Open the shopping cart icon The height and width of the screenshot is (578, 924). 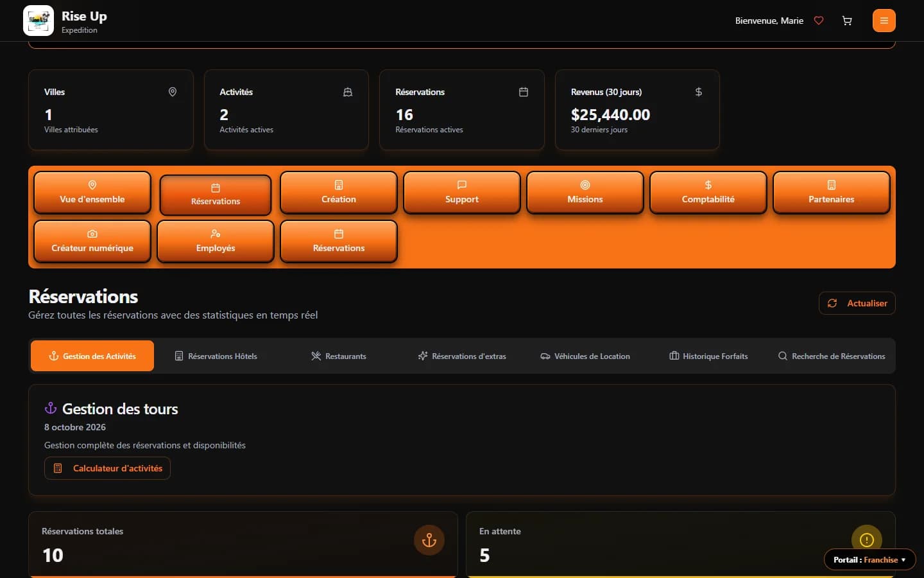847,21
